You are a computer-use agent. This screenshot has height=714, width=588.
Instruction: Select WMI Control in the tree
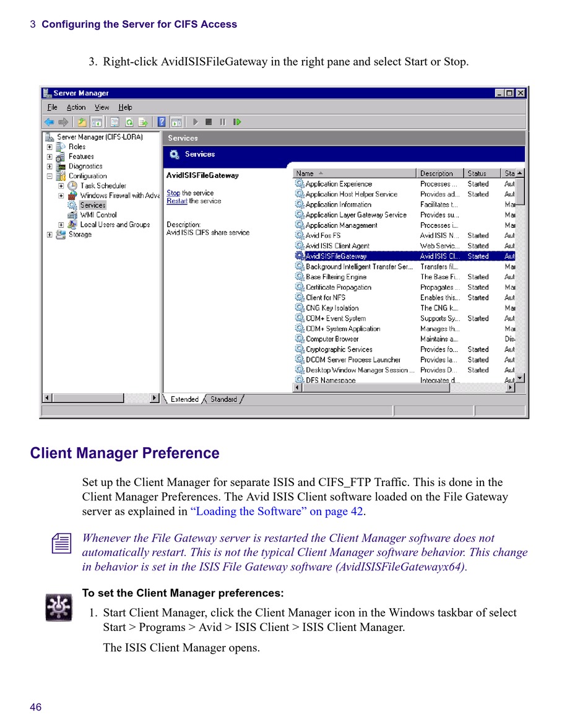pyautogui.click(x=98, y=215)
